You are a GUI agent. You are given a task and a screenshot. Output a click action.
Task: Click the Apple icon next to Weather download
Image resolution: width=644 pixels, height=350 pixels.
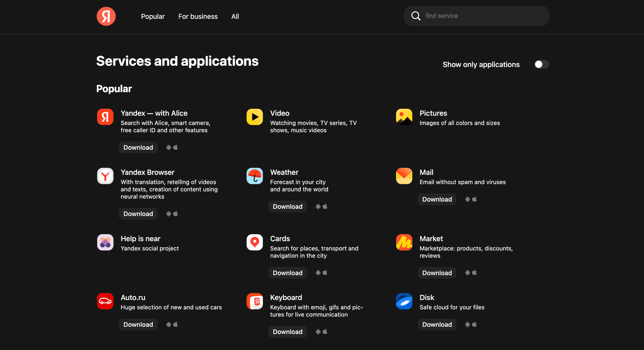pyautogui.click(x=325, y=206)
